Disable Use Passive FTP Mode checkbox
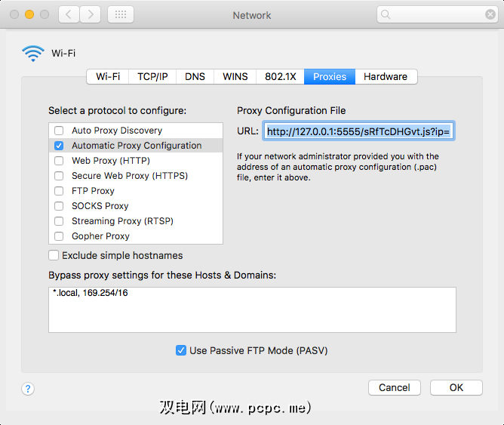Image resolution: width=504 pixels, height=425 pixels. pos(181,350)
